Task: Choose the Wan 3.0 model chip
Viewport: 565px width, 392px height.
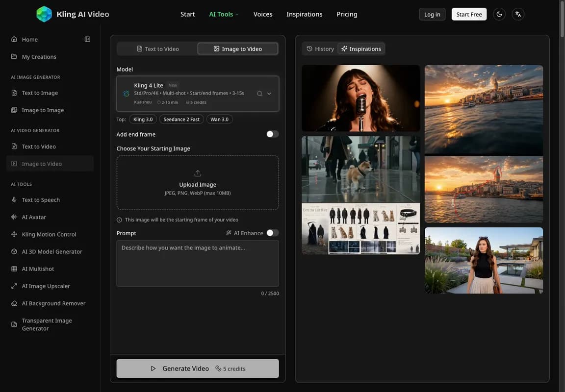Action: (219, 119)
